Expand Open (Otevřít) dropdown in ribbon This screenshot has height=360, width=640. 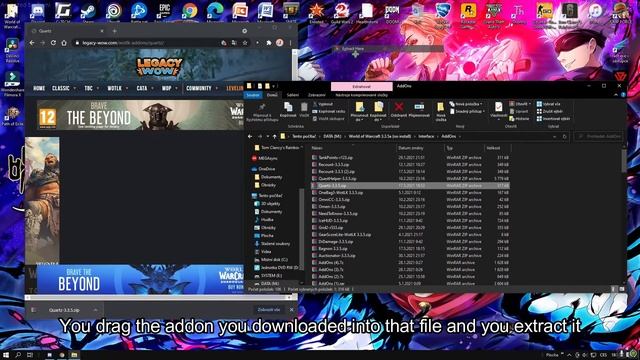[x=520, y=104]
